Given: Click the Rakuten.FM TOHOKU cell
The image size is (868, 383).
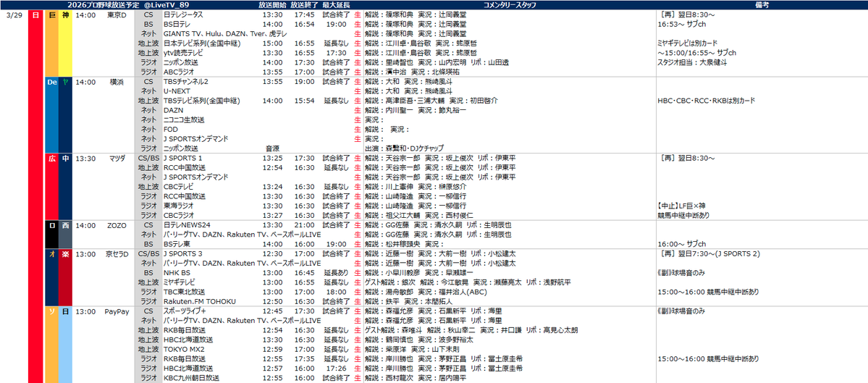Looking at the screenshot, I should click(x=199, y=302).
